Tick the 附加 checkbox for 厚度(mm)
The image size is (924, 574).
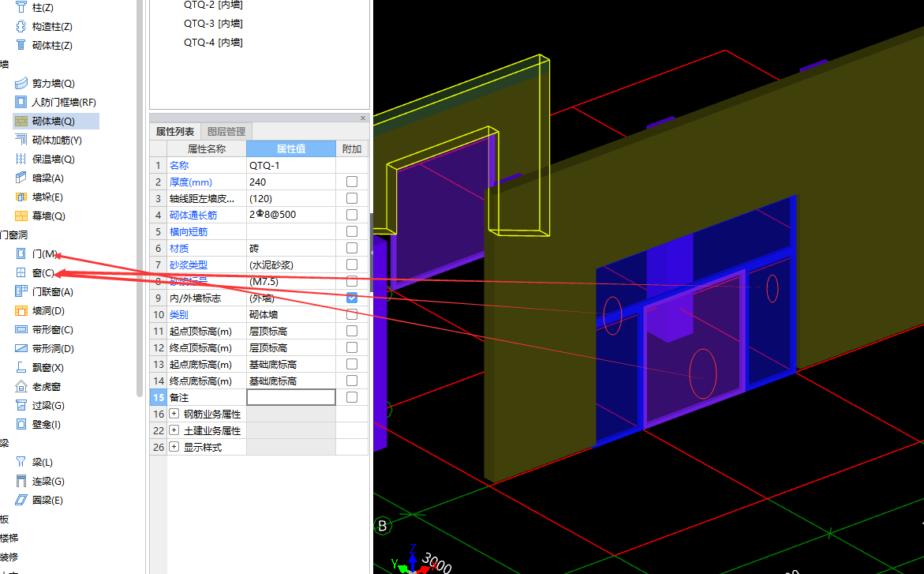[352, 182]
